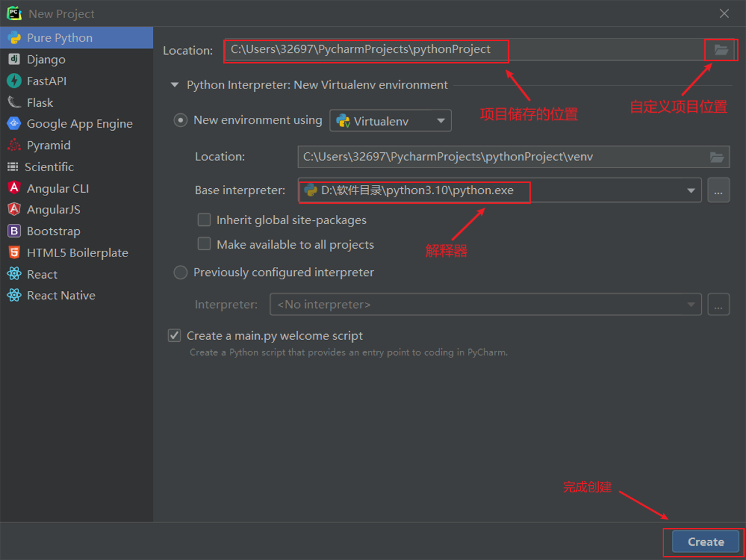
Task: Uncheck Create a main.py welcome script
Action: point(174,335)
